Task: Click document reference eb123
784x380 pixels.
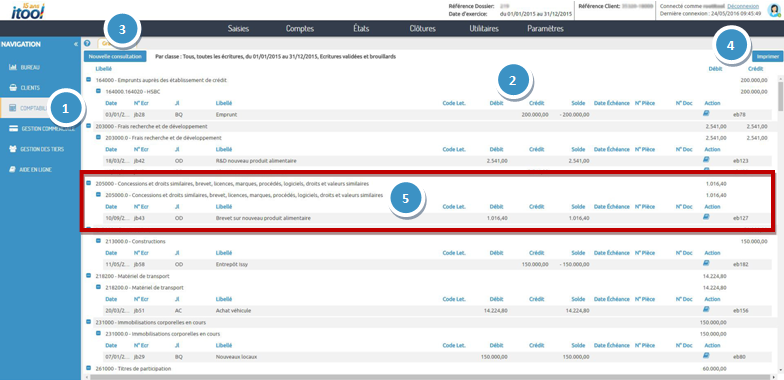Action: 740,160
